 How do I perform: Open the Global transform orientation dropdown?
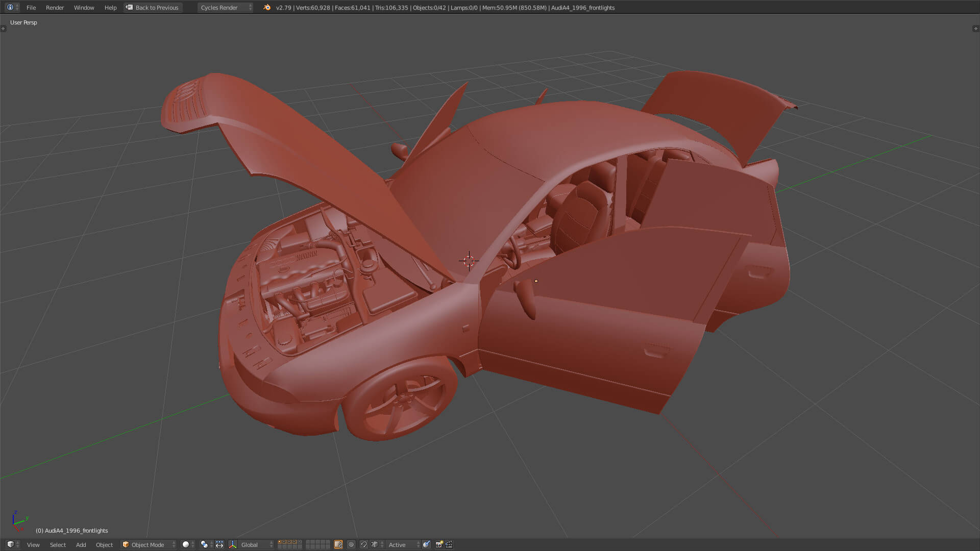(256, 544)
